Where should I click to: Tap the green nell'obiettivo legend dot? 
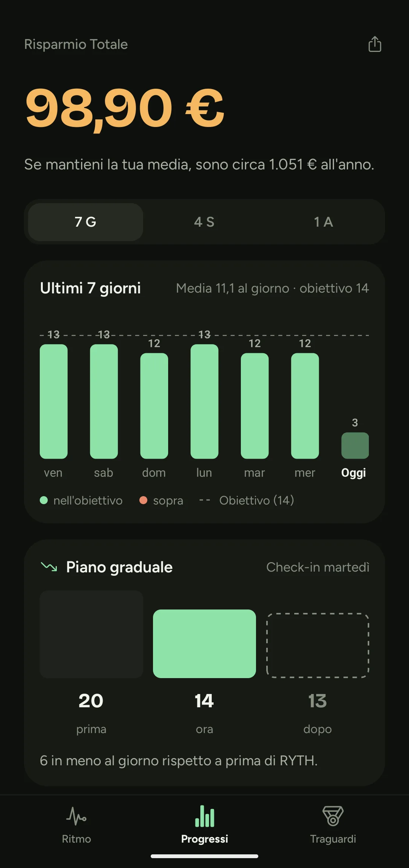point(44,500)
